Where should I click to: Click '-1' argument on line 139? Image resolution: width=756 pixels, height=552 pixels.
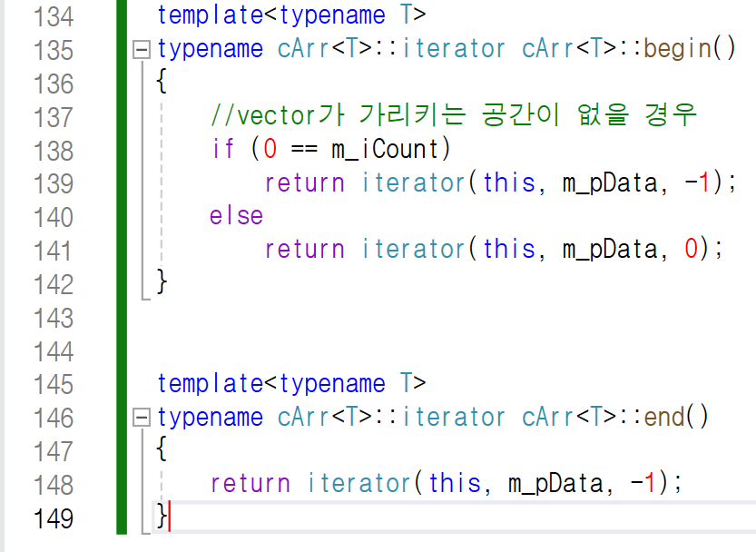[697, 182]
